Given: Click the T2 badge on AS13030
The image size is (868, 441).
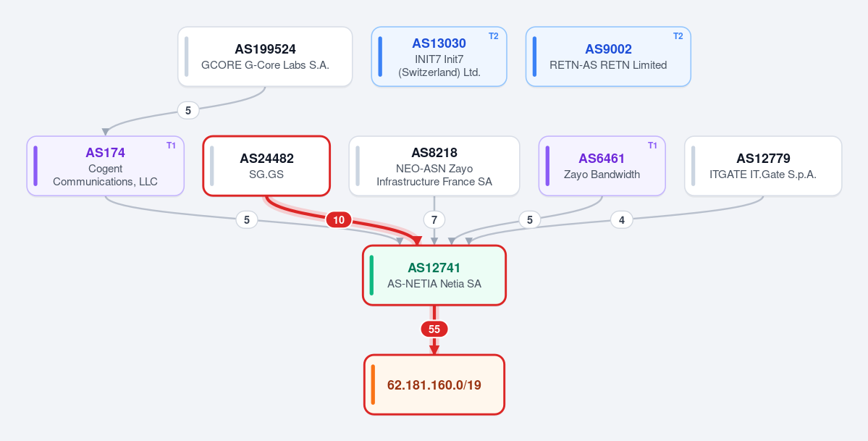Looking at the screenshot, I should (493, 36).
